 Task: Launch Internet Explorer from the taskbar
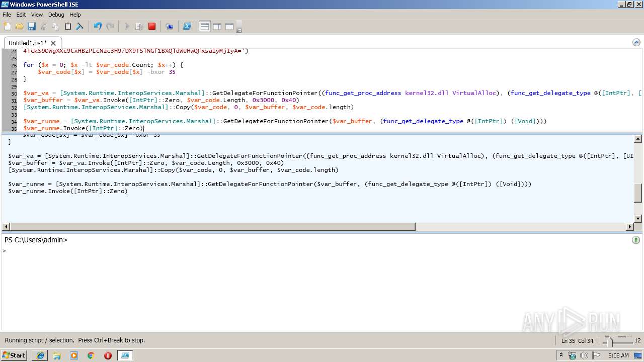(40, 355)
